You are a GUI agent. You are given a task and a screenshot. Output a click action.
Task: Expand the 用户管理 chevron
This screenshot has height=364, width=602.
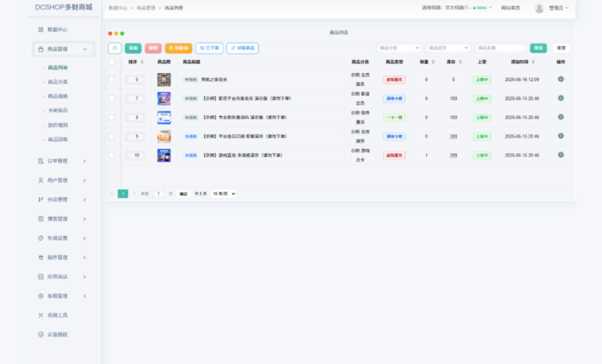click(85, 181)
